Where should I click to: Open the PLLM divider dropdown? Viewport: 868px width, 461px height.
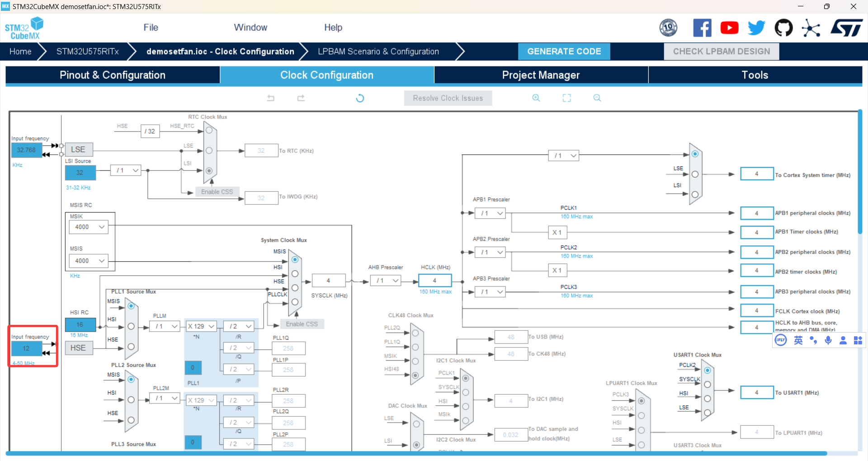tap(165, 326)
